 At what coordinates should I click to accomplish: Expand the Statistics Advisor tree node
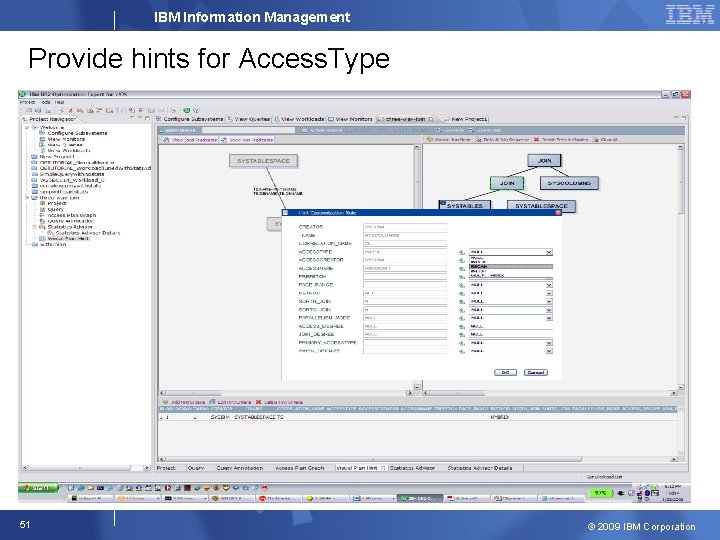(34, 227)
